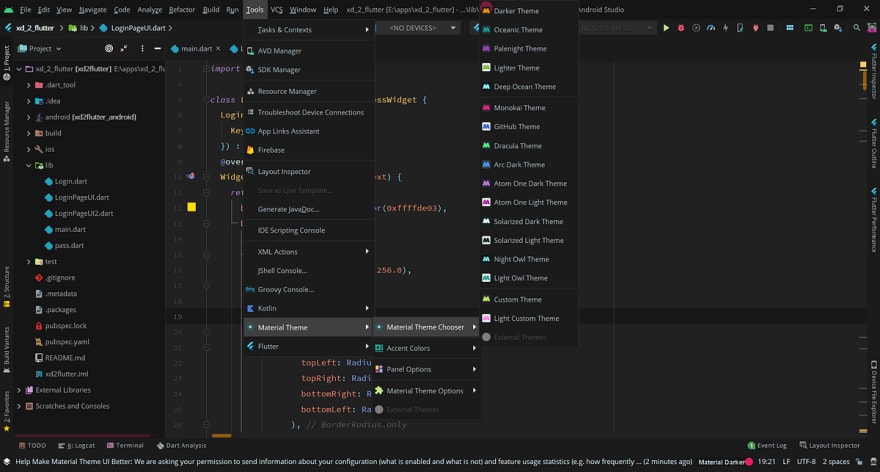Expand Kotlin submenu
This screenshot has height=472, width=880.
[x=309, y=309]
